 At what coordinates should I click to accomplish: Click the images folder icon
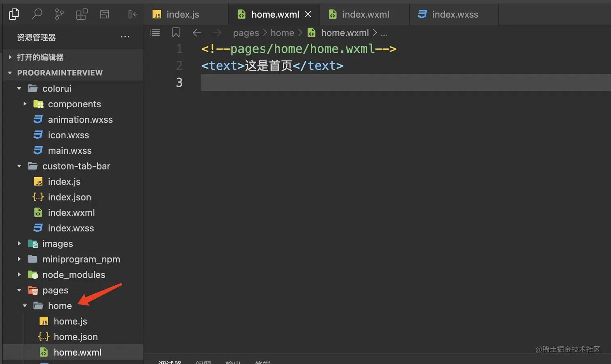pos(33,244)
